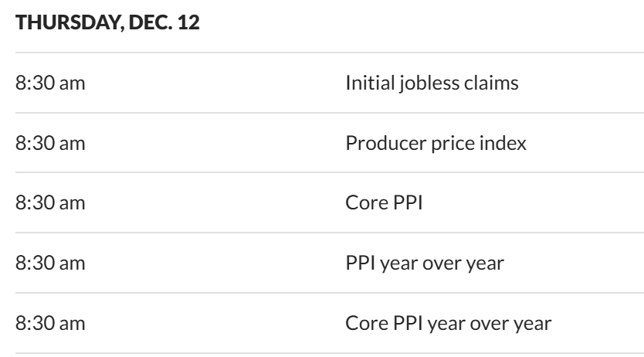This screenshot has height=357, width=644.
Task: Click the bottom divider below Core PPI year over year
Action: click(322, 353)
